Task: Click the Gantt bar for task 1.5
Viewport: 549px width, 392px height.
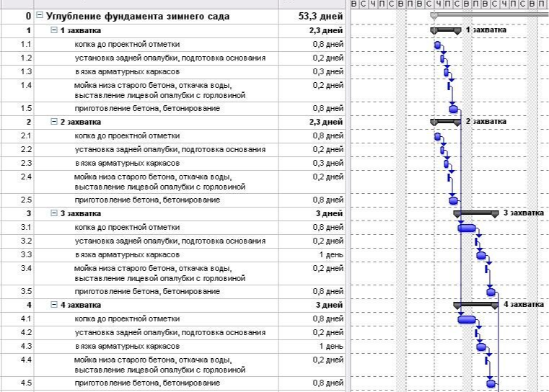Action: click(453, 109)
